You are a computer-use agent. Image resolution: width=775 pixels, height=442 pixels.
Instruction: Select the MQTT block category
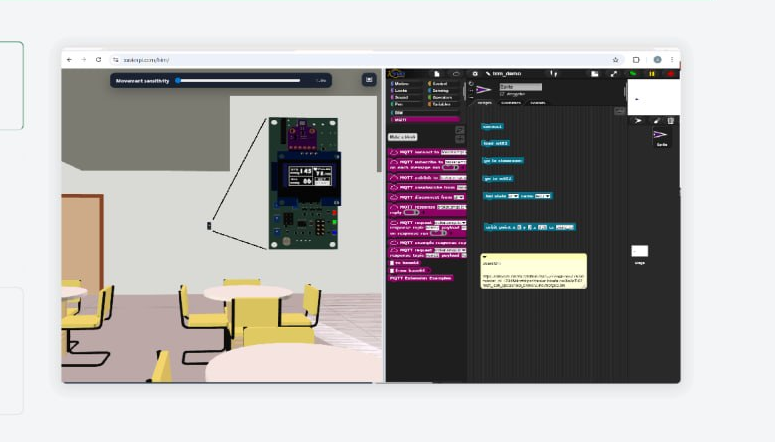click(x=425, y=120)
